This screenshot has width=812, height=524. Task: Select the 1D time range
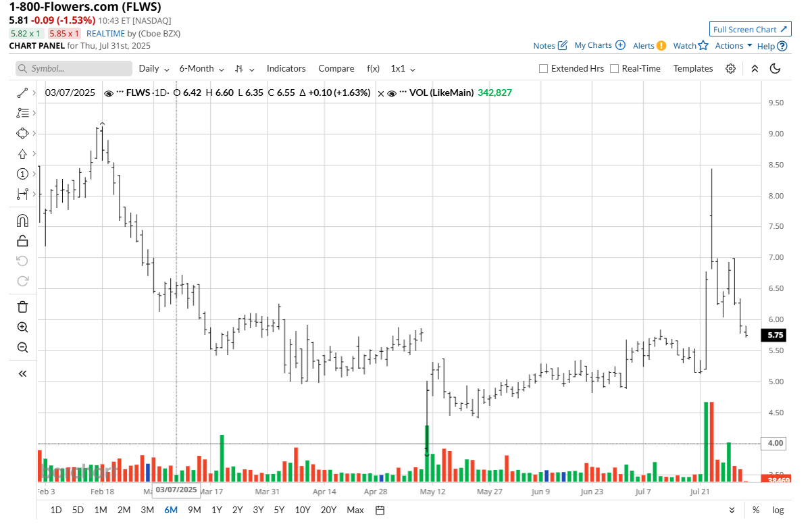pos(56,510)
